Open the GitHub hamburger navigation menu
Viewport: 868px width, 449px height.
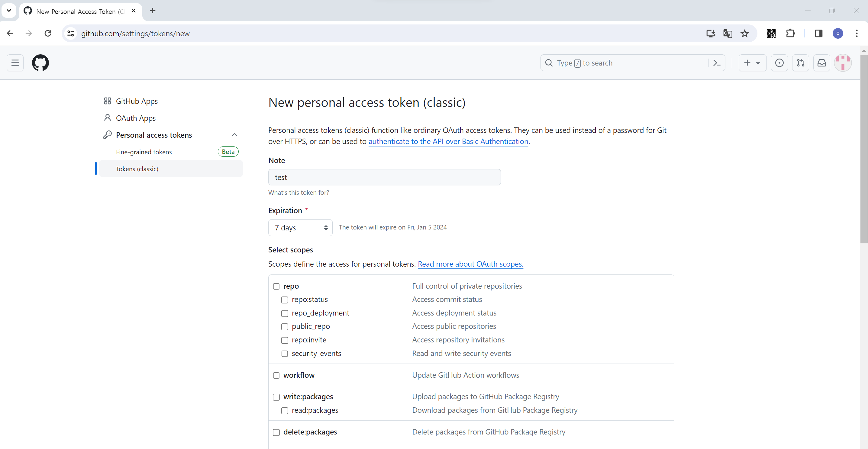(15, 63)
